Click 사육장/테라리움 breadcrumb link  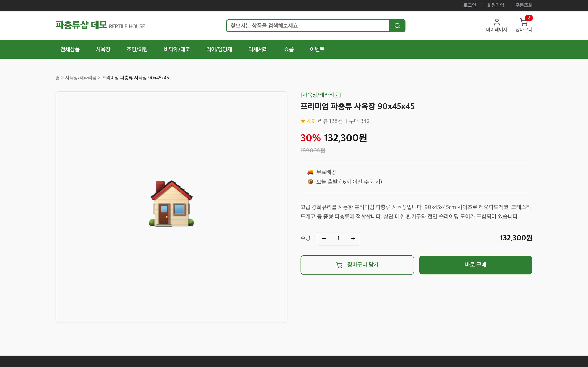(x=81, y=78)
